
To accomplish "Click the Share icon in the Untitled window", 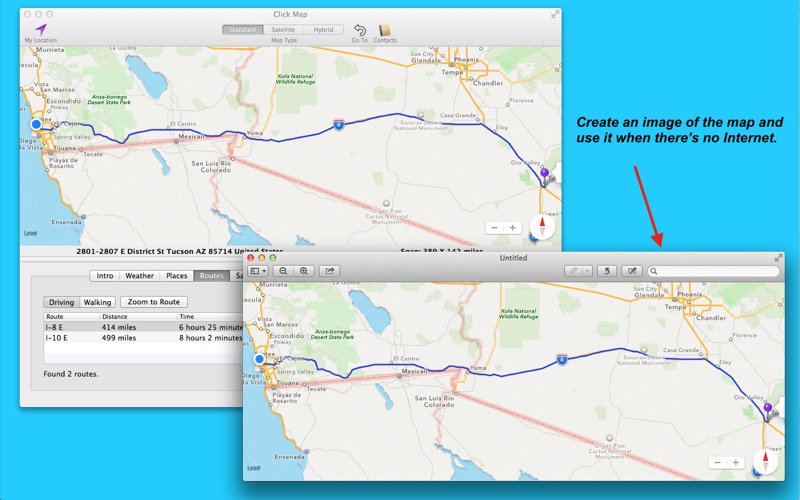I will (x=330, y=271).
